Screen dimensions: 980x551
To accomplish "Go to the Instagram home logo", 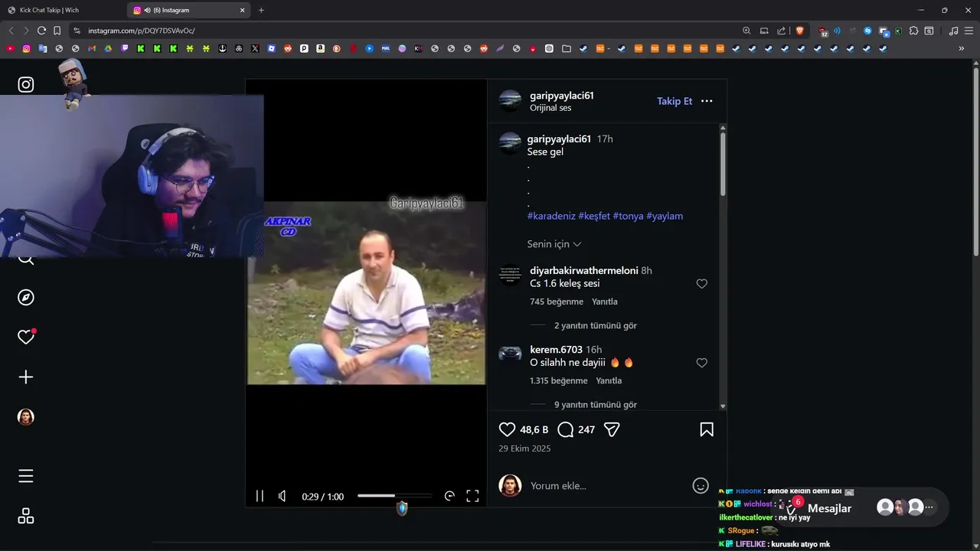I will [26, 84].
